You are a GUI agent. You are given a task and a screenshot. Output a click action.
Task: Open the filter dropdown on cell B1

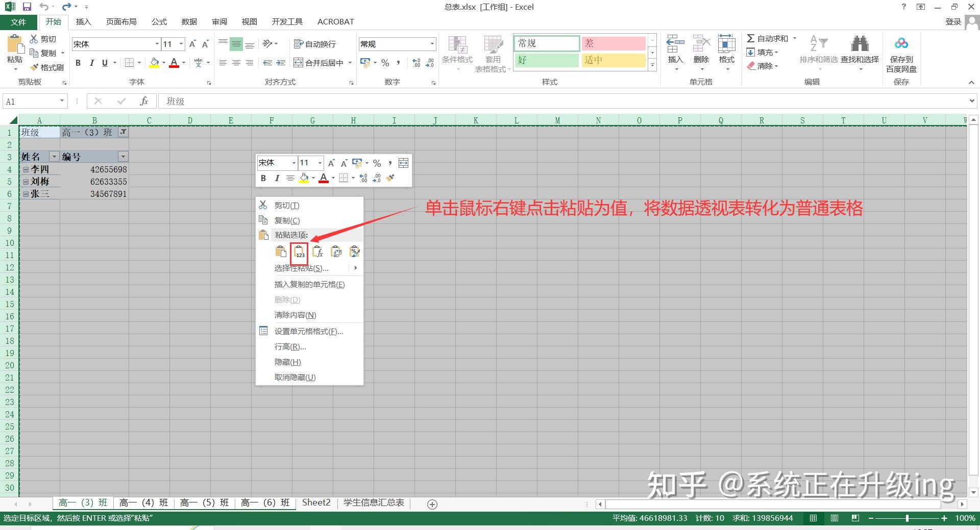coord(123,132)
